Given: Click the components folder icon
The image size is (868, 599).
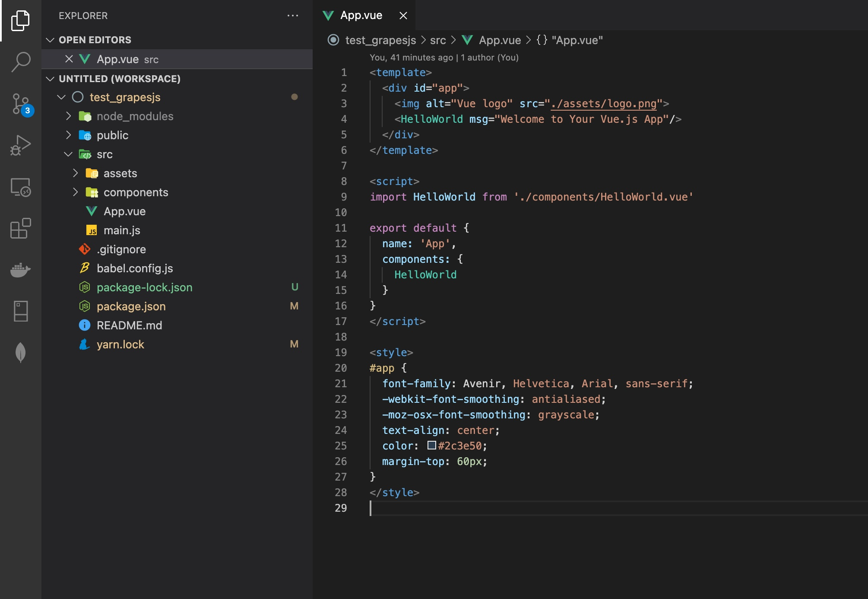Looking at the screenshot, I should pyautogui.click(x=92, y=192).
